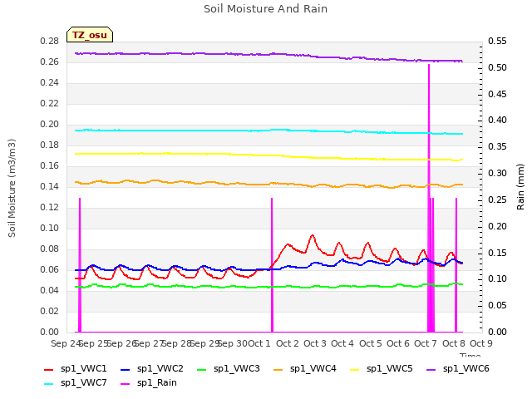Click the 0.55 rain axis value
The height and width of the screenshot is (399, 532).
click(x=497, y=41)
